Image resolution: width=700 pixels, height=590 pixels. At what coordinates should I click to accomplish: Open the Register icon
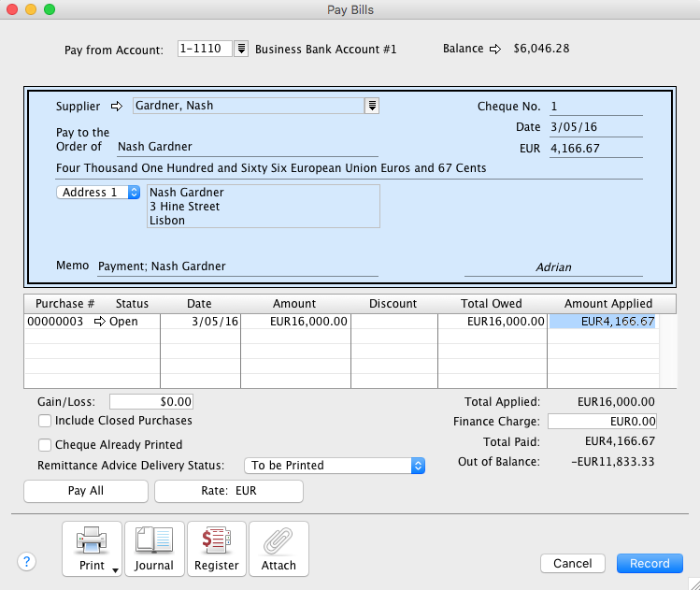pos(216,548)
